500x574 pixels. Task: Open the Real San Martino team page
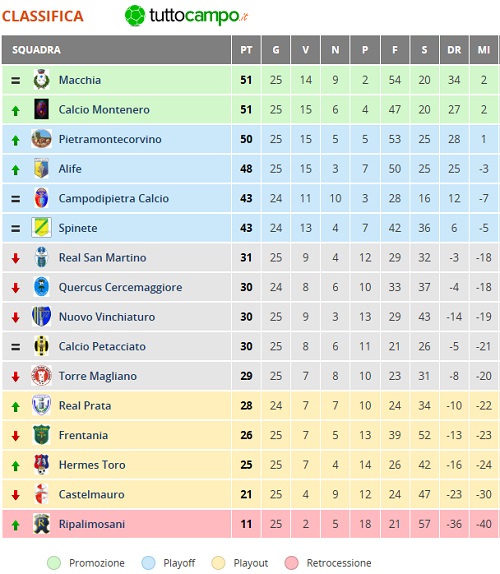102,257
